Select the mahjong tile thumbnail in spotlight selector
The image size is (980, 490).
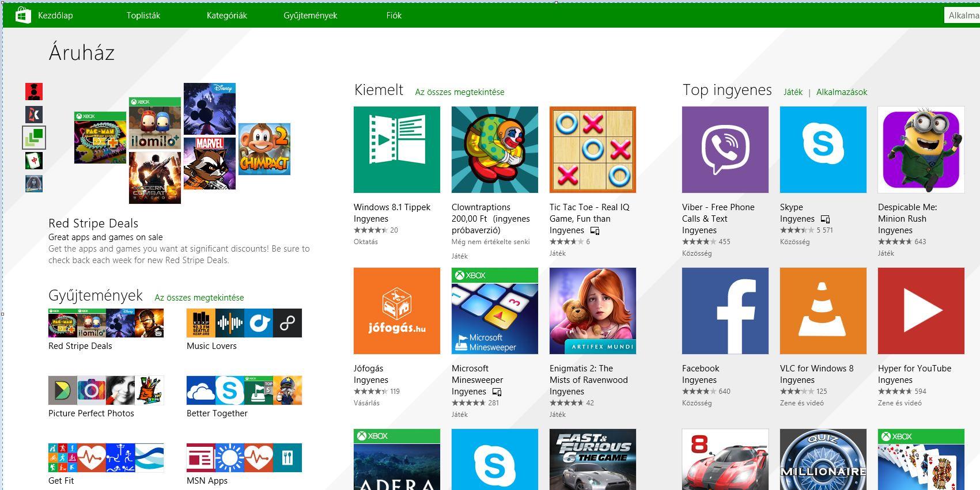coord(34,161)
